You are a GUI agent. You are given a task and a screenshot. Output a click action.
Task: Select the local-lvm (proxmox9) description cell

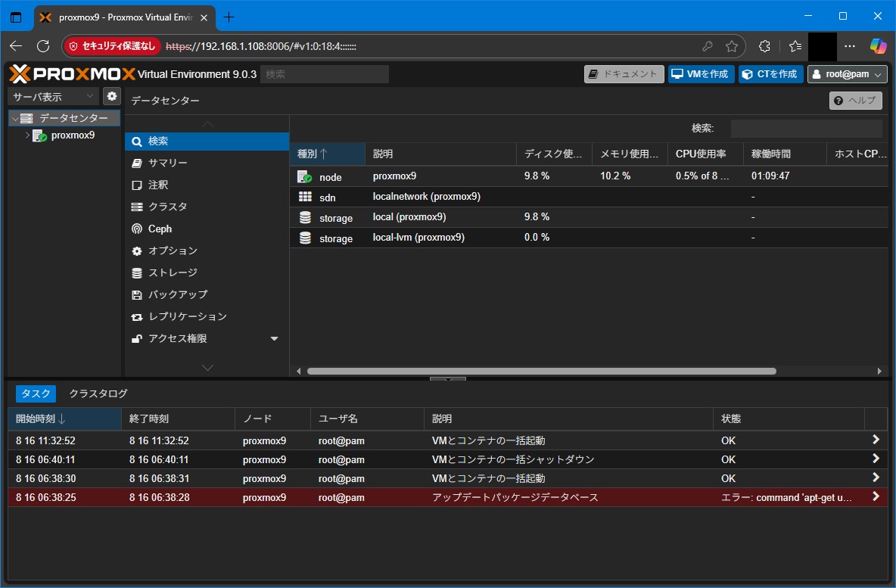tap(440, 238)
